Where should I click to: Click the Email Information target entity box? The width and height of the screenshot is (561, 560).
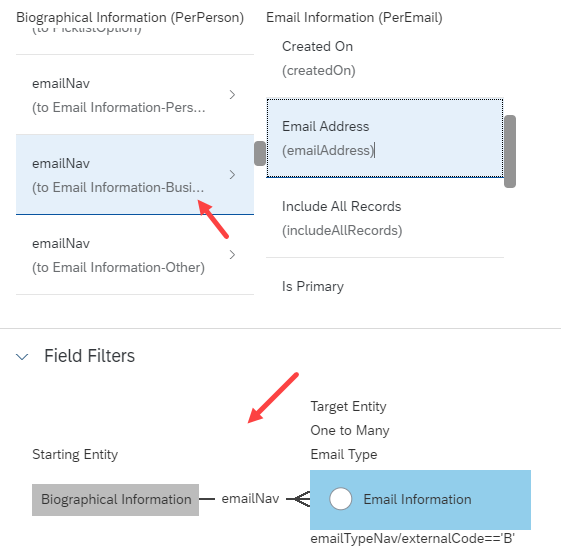pyautogui.click(x=420, y=500)
